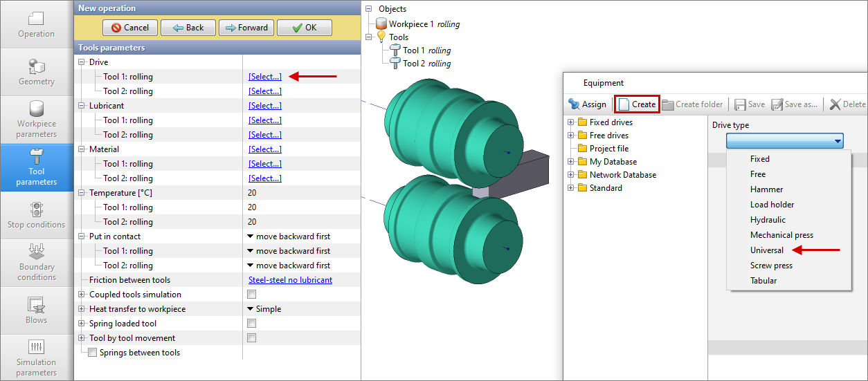Click Select link for Tool 1 drive

pyautogui.click(x=265, y=77)
